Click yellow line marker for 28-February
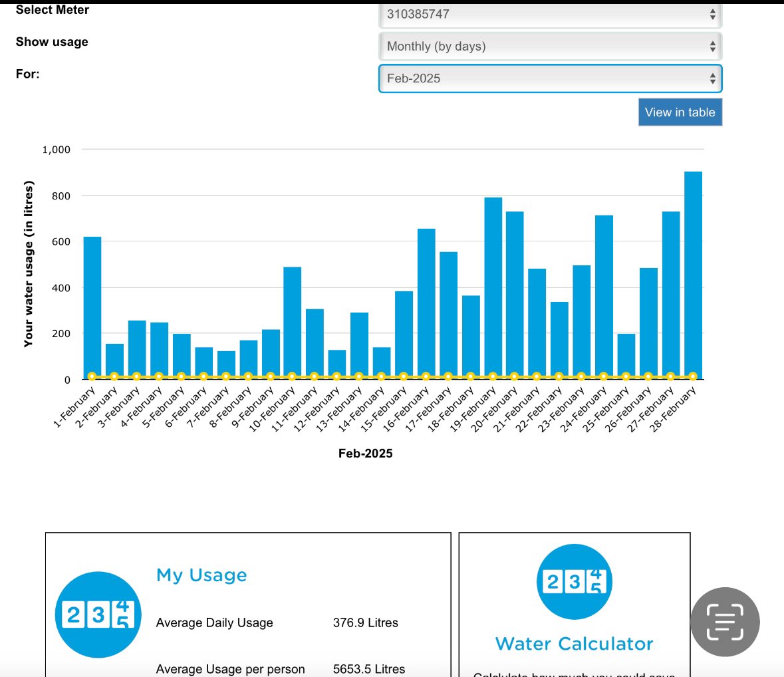This screenshot has width=784, height=677. pos(693,376)
